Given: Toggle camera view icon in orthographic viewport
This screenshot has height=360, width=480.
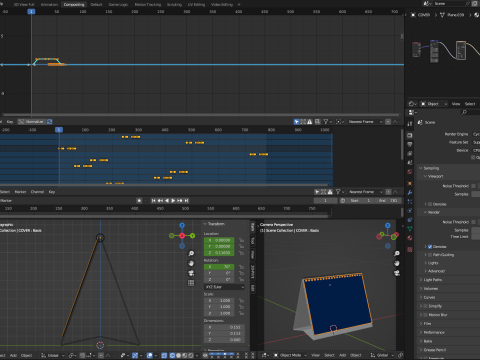Looking at the screenshot, I should (x=191, y=273).
